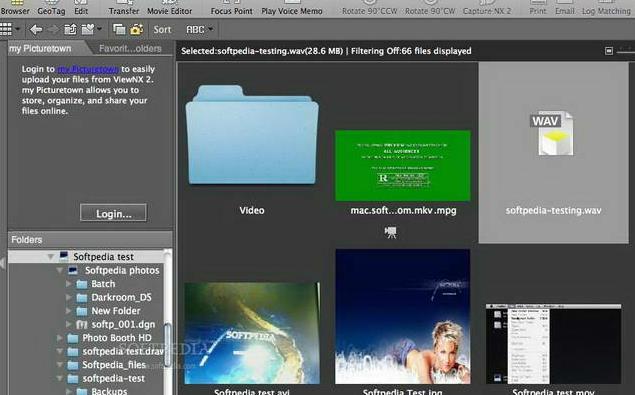Expand the Photo Booth HD node

pyautogui.click(x=60, y=338)
